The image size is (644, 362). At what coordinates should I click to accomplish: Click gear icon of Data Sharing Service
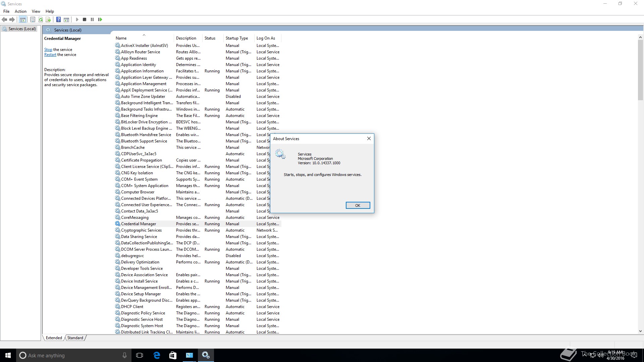[118, 236]
